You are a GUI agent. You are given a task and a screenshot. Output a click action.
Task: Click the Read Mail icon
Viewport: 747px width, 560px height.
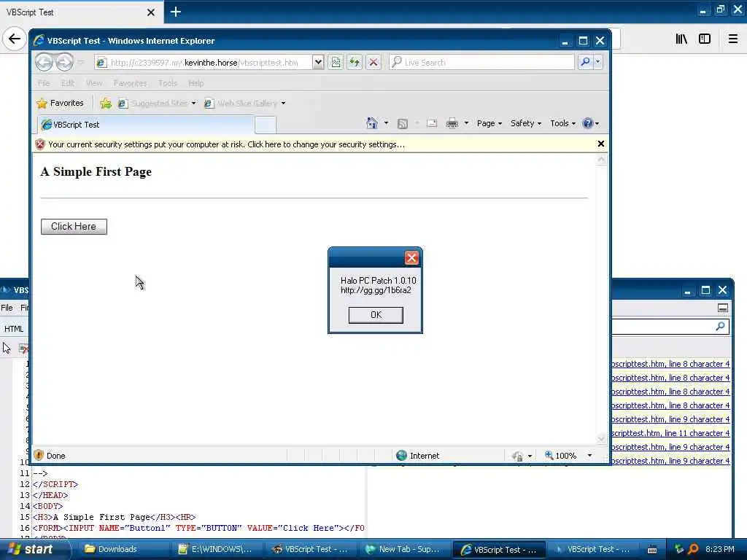pyautogui.click(x=432, y=124)
